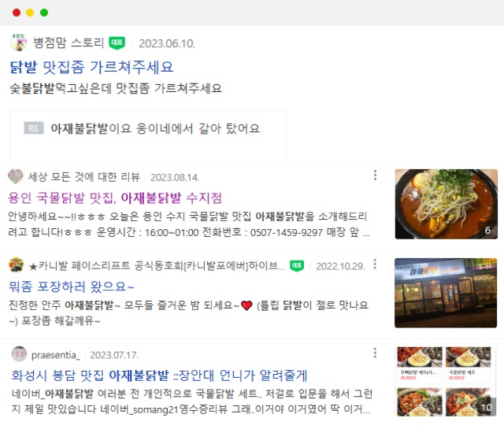Viewport: 504px width, 429px height.
Task: Click the green 대표 badge beside 병점맘 스토리
Action: click(117, 43)
